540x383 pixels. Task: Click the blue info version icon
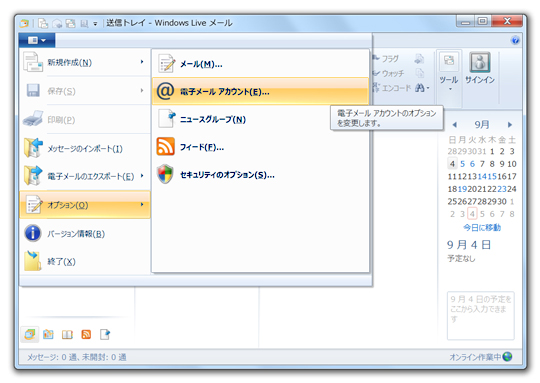pyautogui.click(x=33, y=233)
